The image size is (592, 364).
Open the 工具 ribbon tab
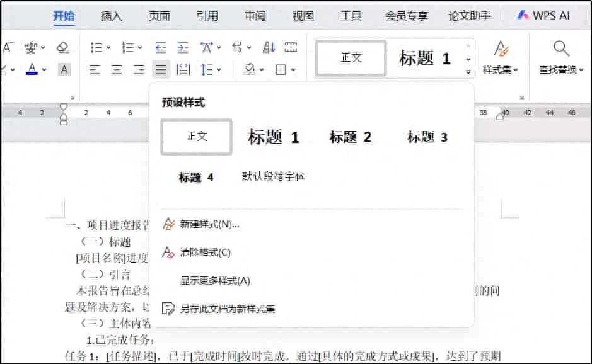[x=351, y=16]
